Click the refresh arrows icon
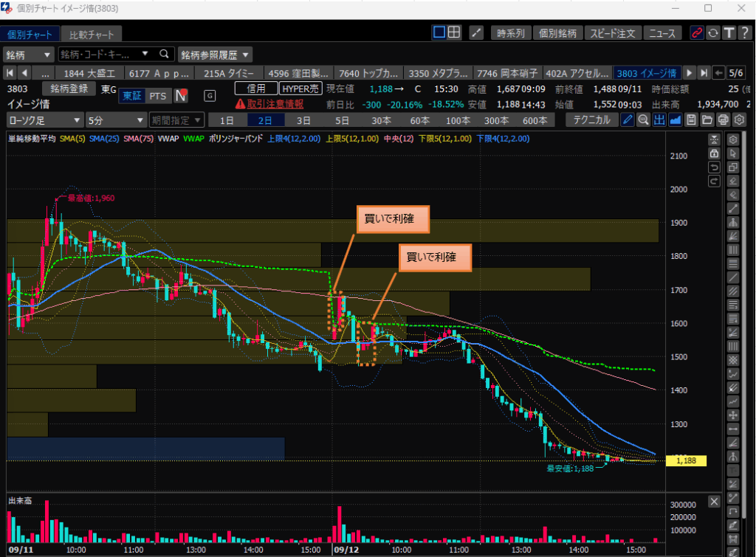The height and width of the screenshot is (557, 756). click(712, 32)
